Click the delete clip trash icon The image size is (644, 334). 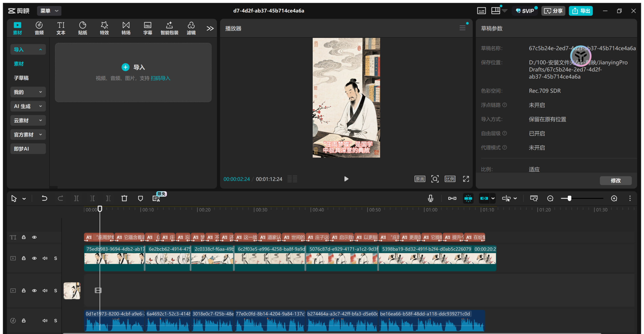pyautogui.click(x=124, y=198)
